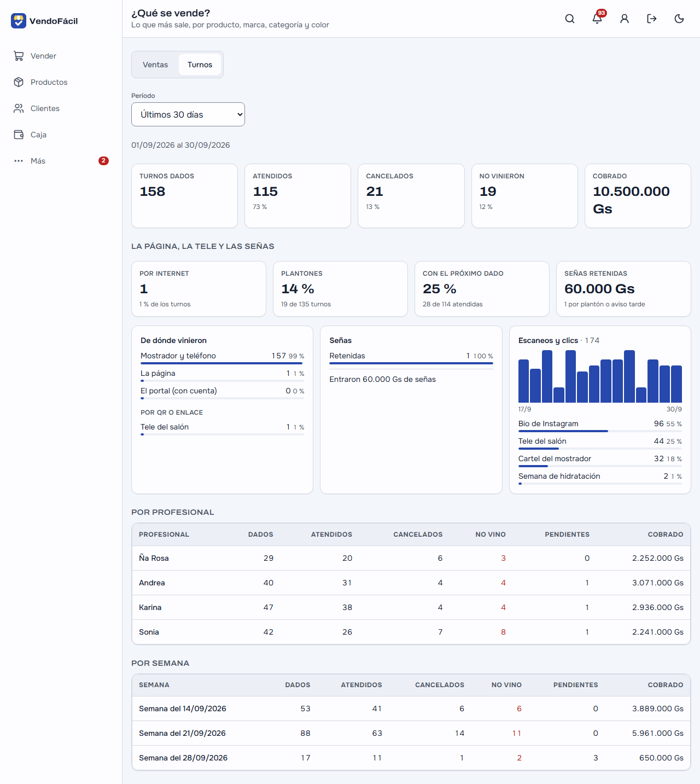The width and height of the screenshot is (700, 784).
Task: Select the Turnos tab
Action: click(200, 65)
